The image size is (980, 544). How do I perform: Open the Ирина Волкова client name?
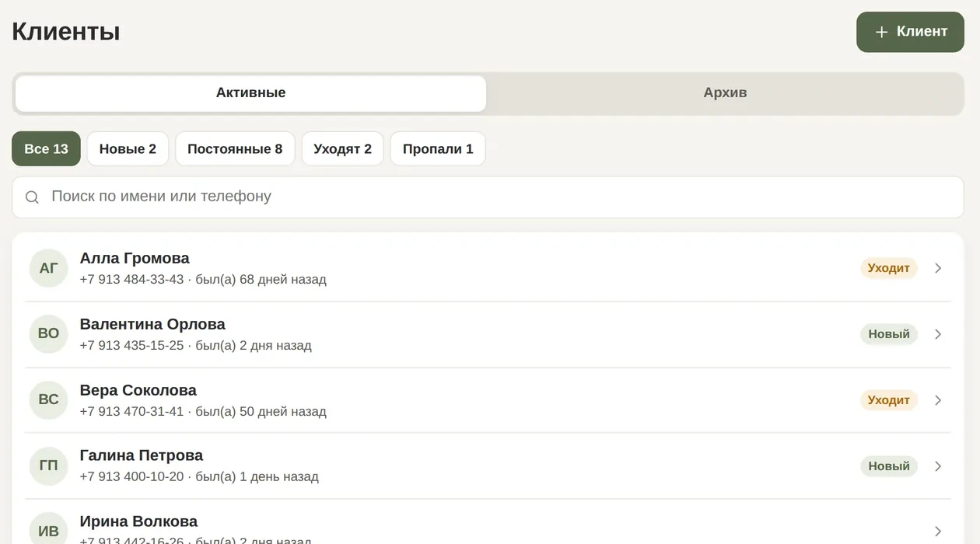(138, 521)
